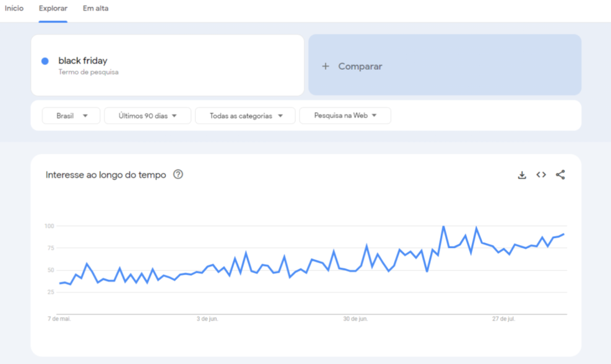This screenshot has width=611, height=364.
Task: Switch to the Em alta tab
Action: [95, 9]
